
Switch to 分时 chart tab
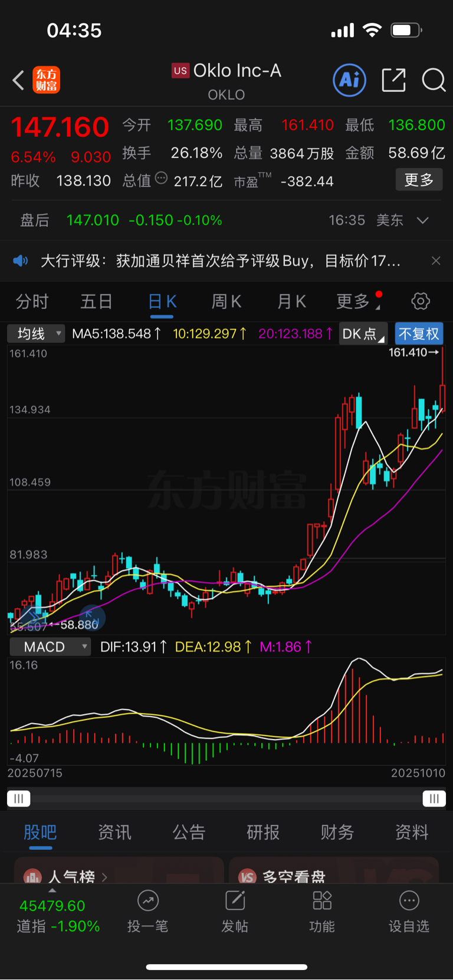(x=32, y=301)
